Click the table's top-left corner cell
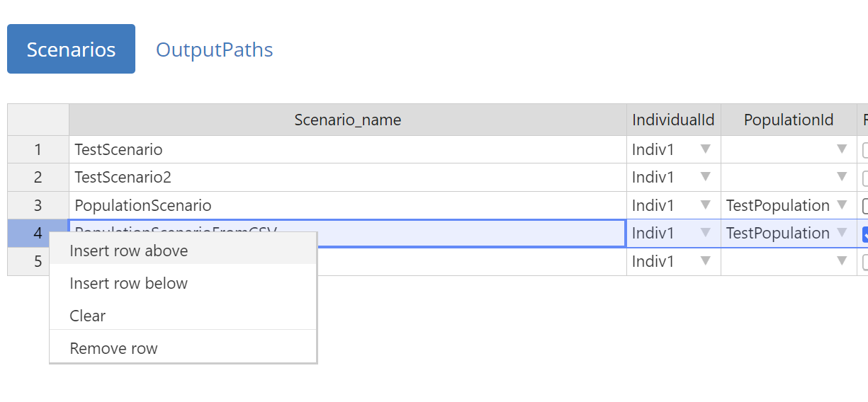 point(38,120)
